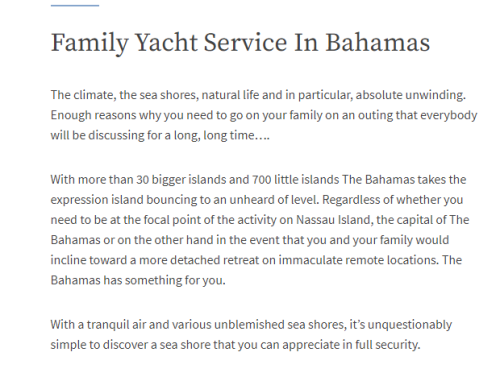Click the word 'Service' in the title
Screen dimensions: 500x377
point(245,42)
